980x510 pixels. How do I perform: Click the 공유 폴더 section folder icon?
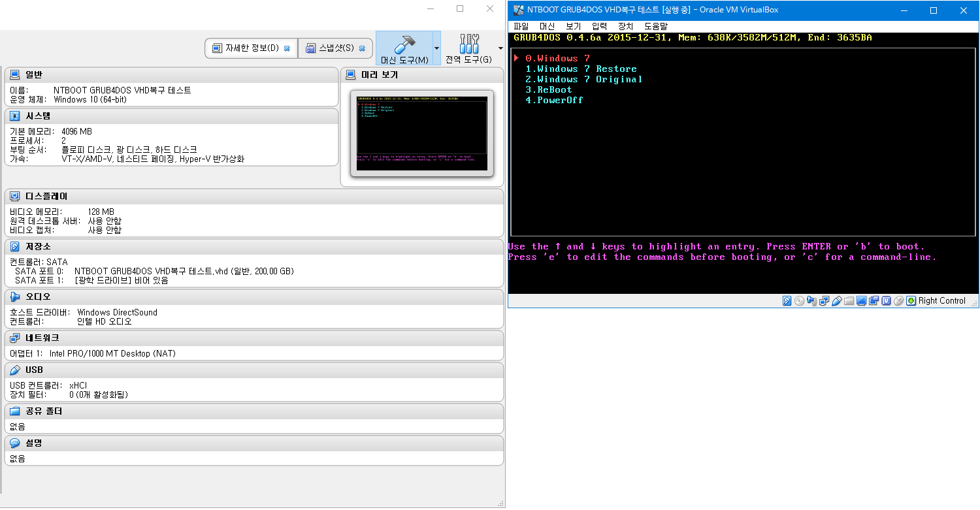[15, 411]
